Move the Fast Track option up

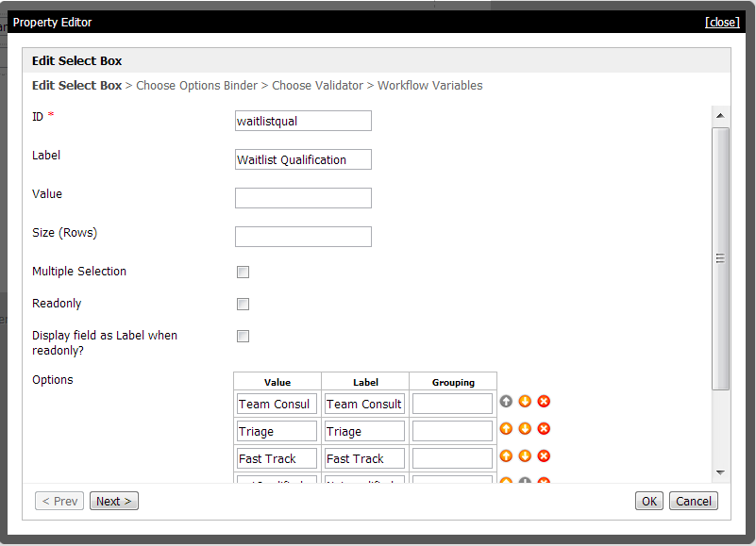coord(506,455)
